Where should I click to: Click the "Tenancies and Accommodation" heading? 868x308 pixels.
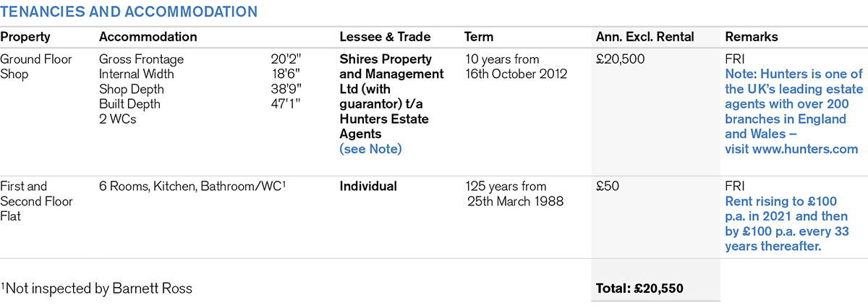tap(129, 12)
